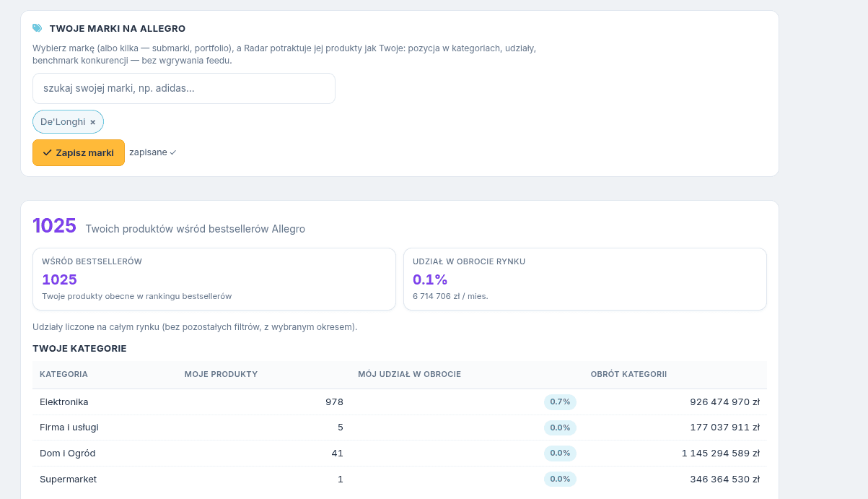Click the turnover value 926 474 970 zł
Viewport: 868px width, 499px height.
(x=724, y=402)
